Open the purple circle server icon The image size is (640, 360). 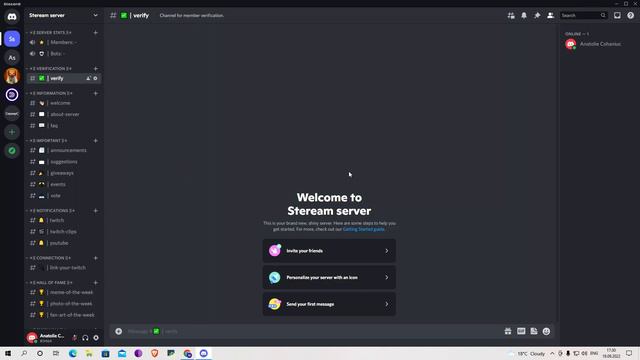(x=12, y=95)
